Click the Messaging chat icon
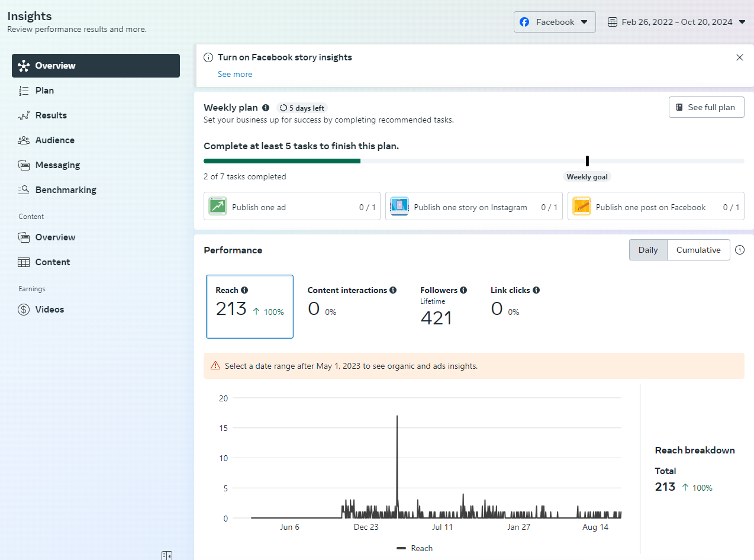Screen dimensions: 754x560 [x=24, y=165]
